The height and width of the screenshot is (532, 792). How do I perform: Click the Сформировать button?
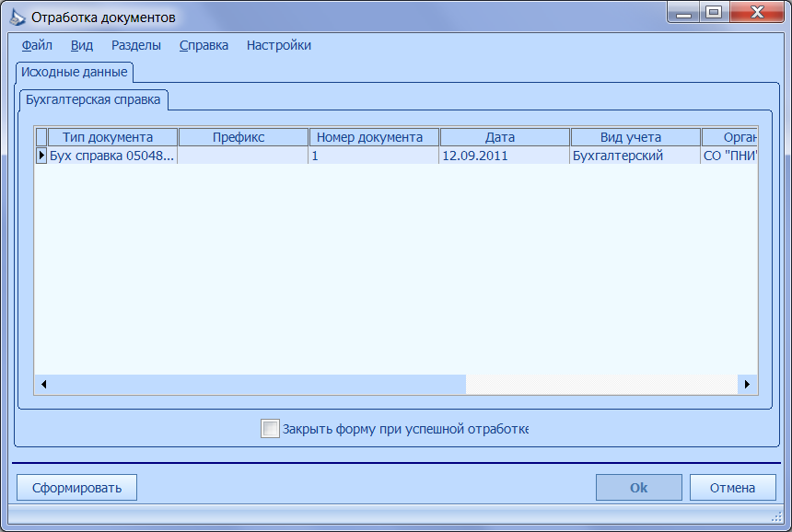[x=76, y=488]
